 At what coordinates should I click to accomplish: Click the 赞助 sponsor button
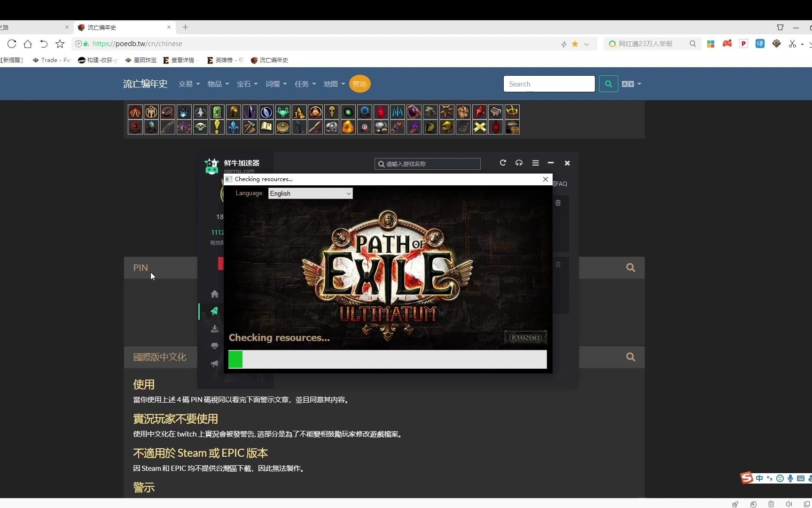359,84
